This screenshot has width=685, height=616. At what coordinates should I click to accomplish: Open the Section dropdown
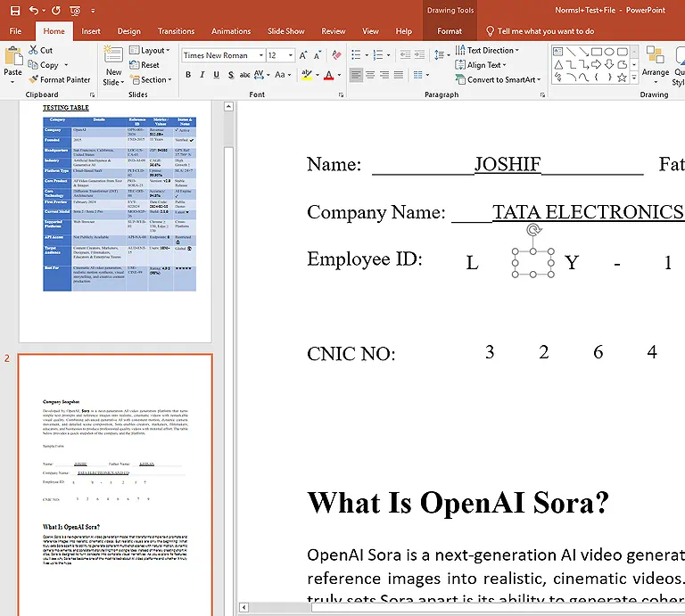click(x=151, y=79)
